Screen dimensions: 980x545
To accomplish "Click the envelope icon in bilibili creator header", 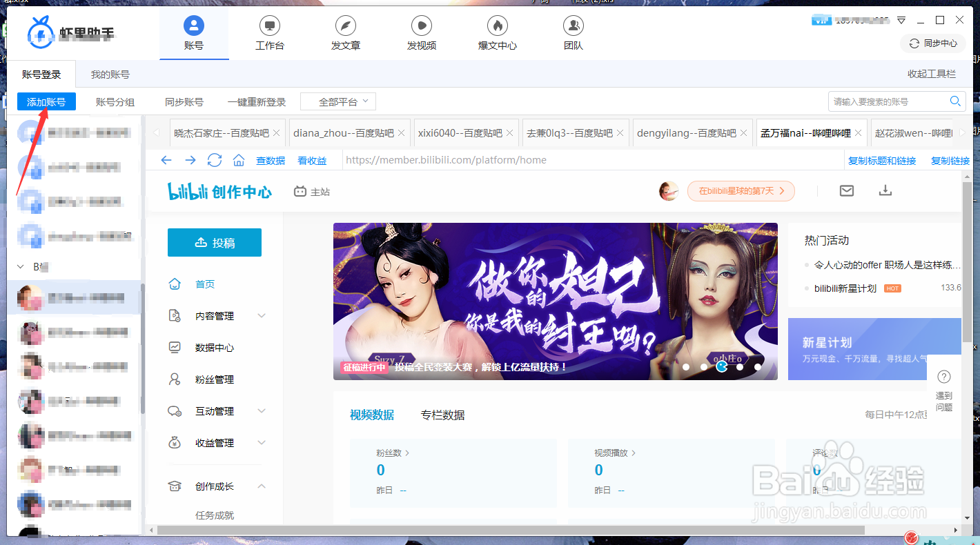I will 847,190.
